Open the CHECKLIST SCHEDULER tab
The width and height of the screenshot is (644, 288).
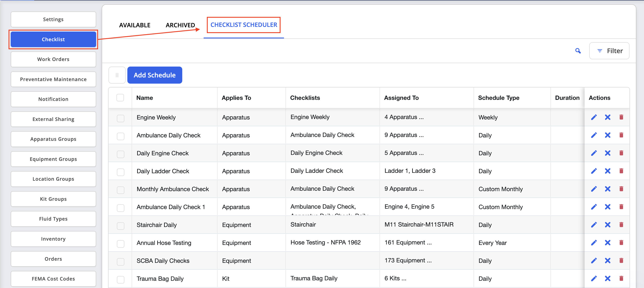[x=244, y=25]
